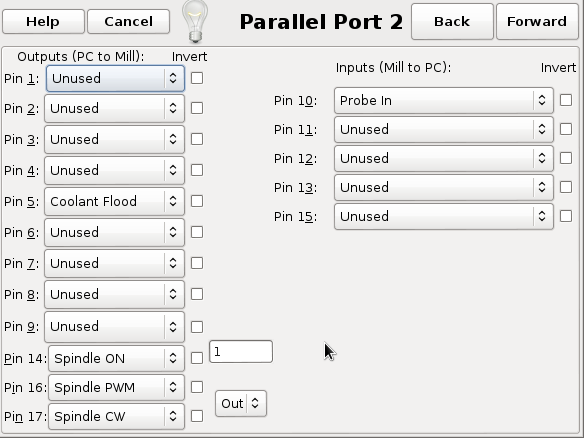
Task: Open the Pin 17 Spindle CW dropdown
Action: click(116, 416)
